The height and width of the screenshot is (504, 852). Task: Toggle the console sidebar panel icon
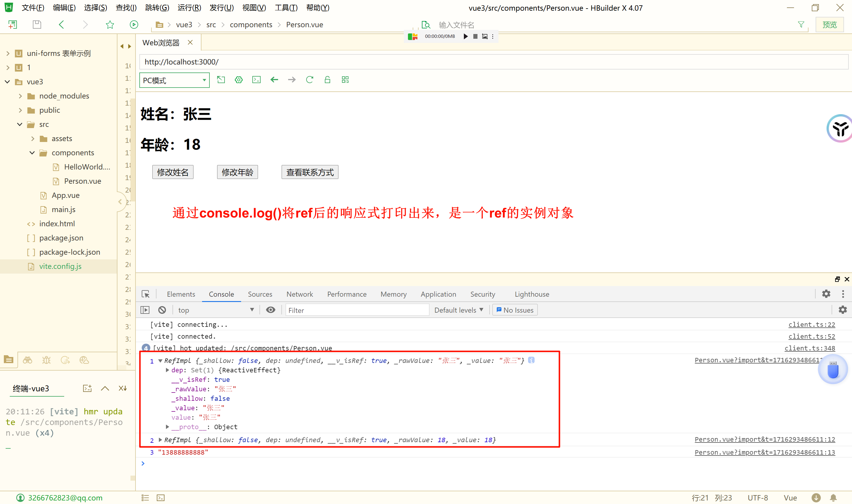145,310
